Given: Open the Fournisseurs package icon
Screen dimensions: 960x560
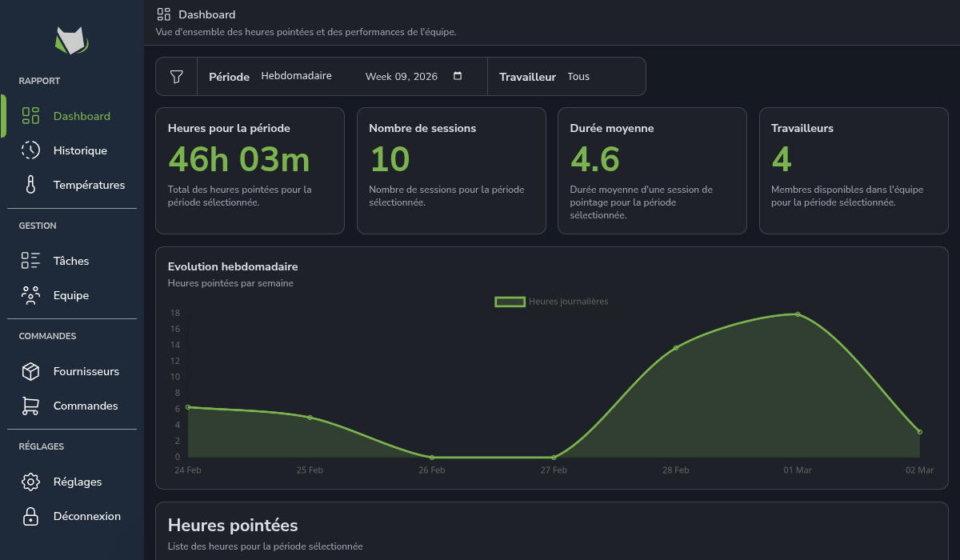Looking at the screenshot, I should point(30,370).
